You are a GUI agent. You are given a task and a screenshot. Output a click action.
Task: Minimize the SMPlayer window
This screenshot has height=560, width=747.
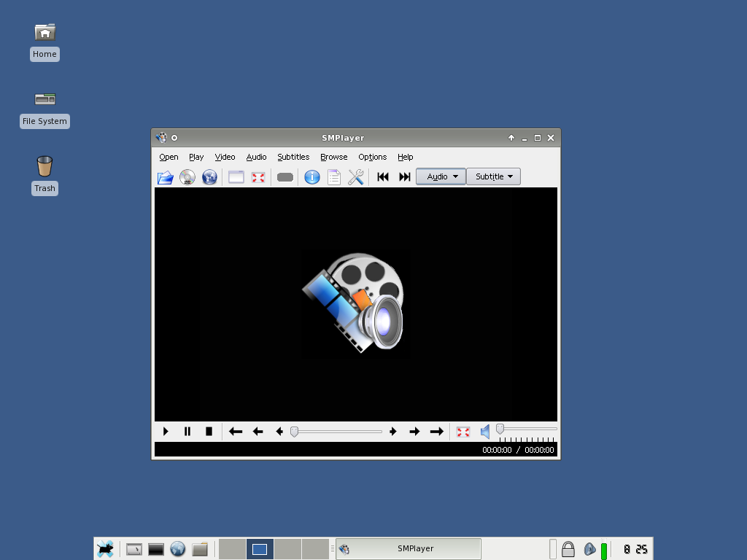[525, 138]
